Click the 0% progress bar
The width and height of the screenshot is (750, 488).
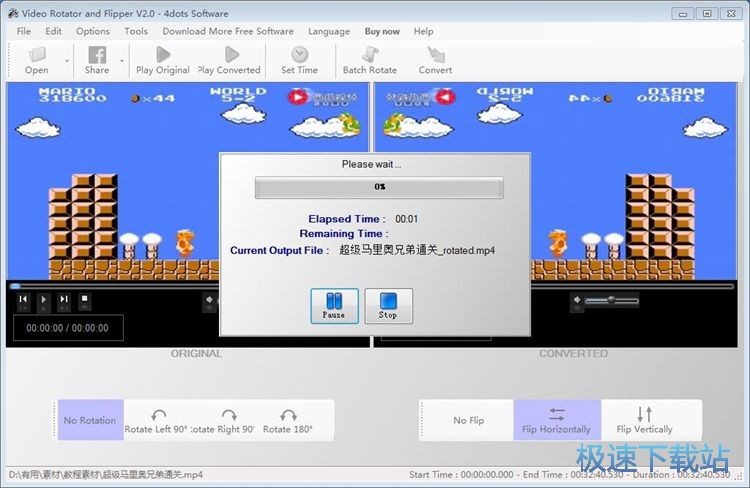[x=379, y=187]
